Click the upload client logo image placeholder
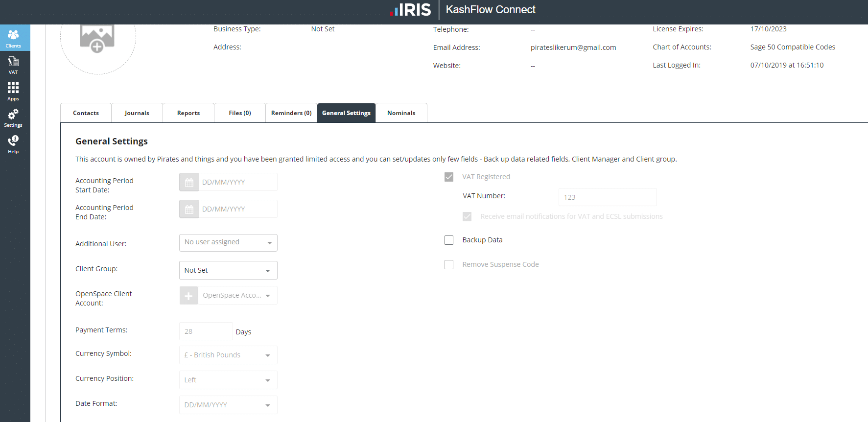The image size is (868, 422). pyautogui.click(x=97, y=39)
